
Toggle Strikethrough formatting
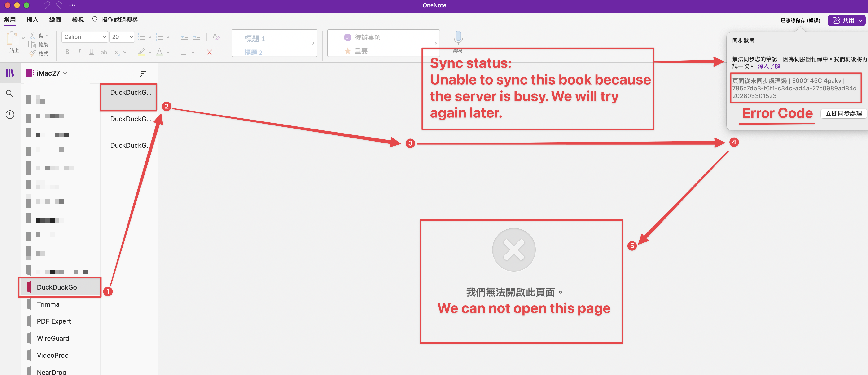pos(104,52)
